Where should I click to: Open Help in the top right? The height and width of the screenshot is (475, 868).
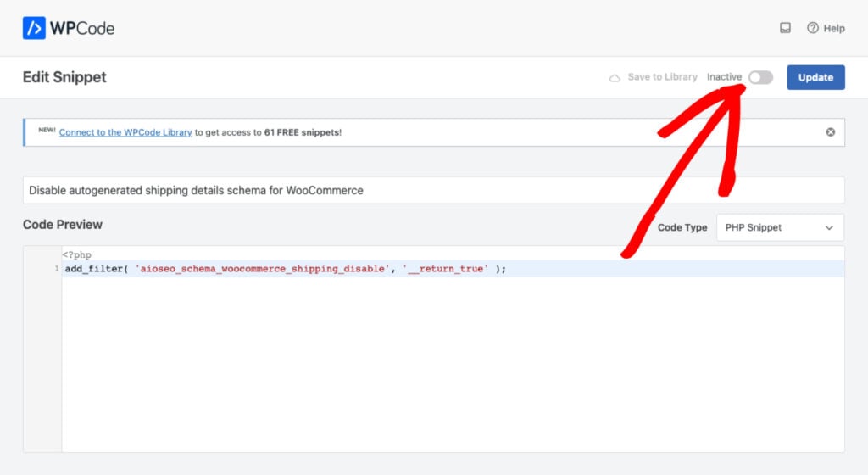tap(826, 28)
